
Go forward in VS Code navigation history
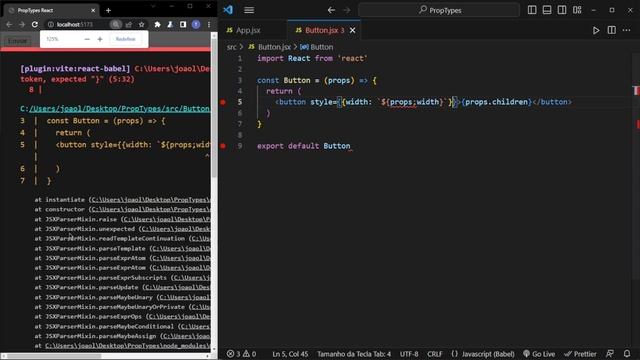(347, 10)
